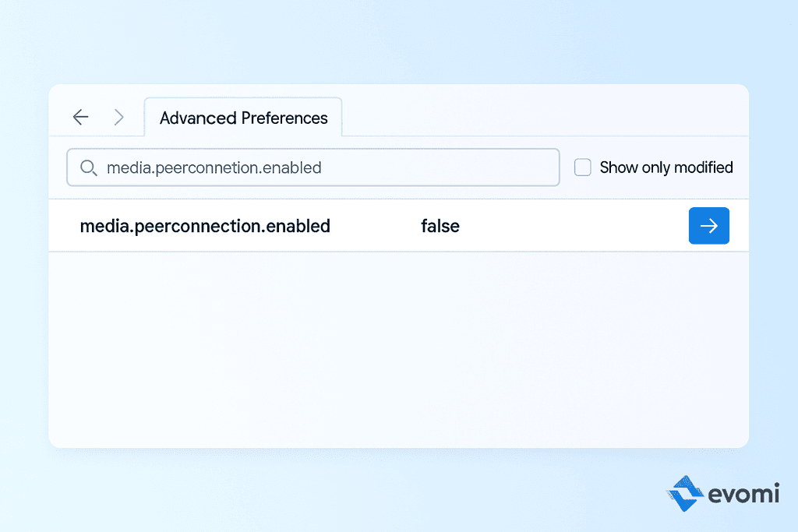Image resolution: width=798 pixels, height=532 pixels.
Task: Check the box beside Show only modified
Action: [582, 167]
